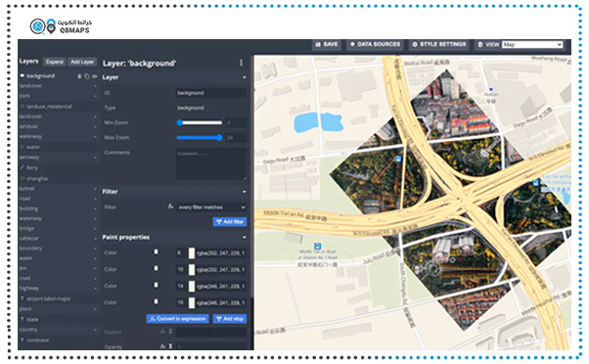The width and height of the screenshot is (589, 364).
Task: Open Data Sources from the top toolbar
Action: click(x=375, y=44)
